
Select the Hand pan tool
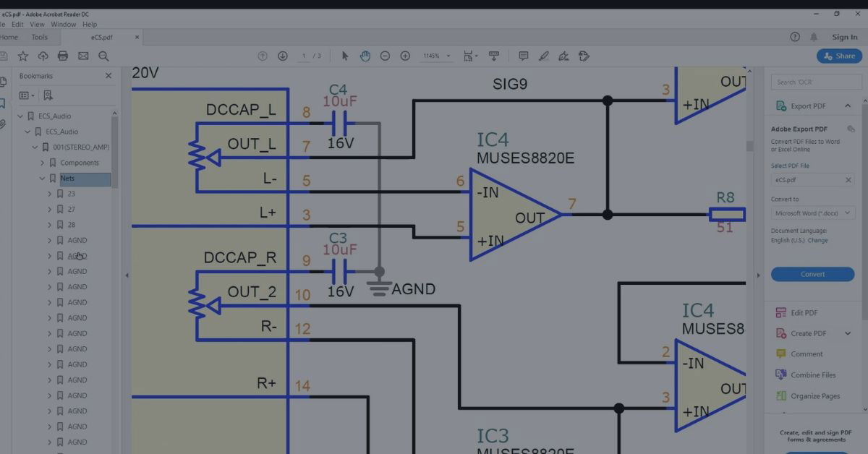[x=365, y=56]
